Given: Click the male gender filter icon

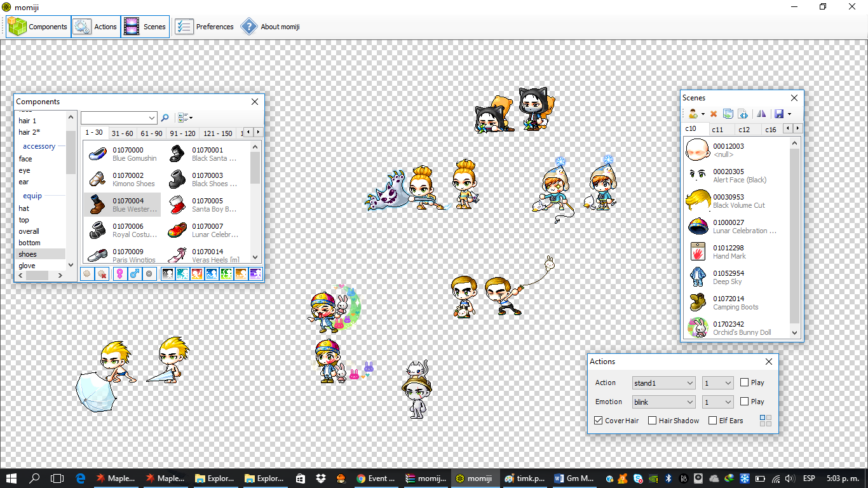Looking at the screenshot, I should coord(134,274).
